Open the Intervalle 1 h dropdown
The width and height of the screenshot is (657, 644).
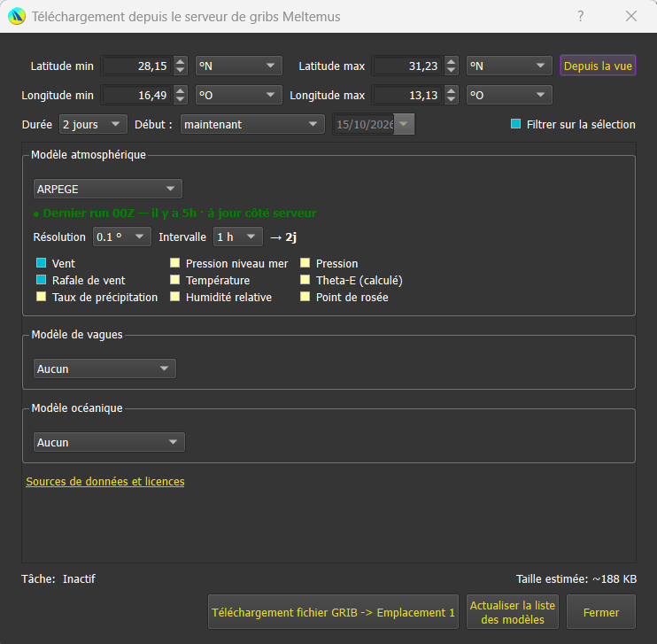[238, 237]
